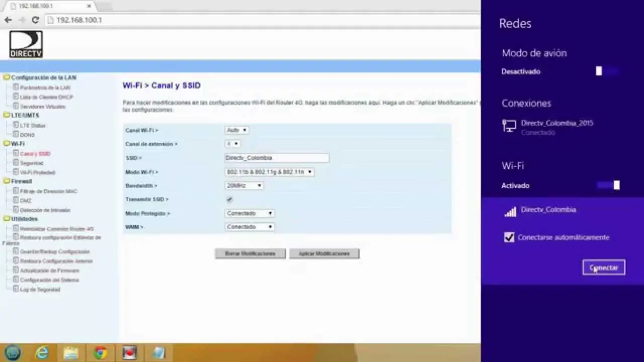Open the Modo Protegido dropdown
This screenshot has height=362, width=644.
[x=250, y=213]
